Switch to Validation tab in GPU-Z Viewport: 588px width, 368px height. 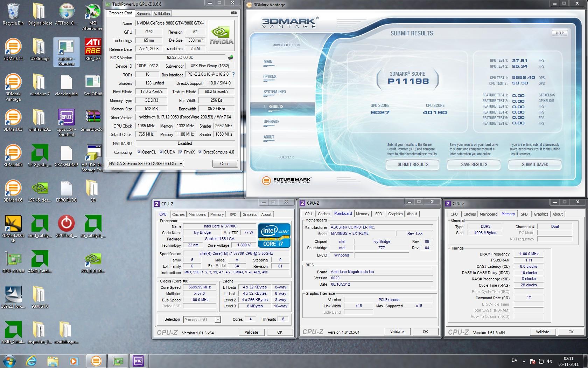[x=162, y=13]
